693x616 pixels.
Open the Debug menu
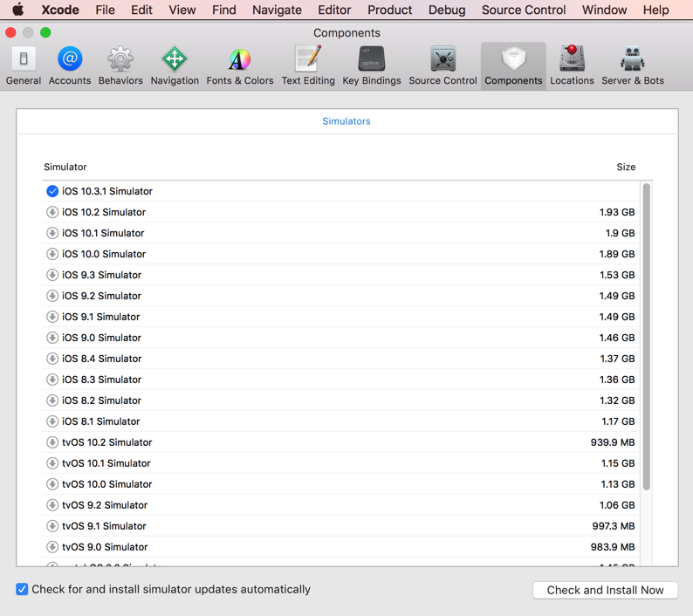447,10
